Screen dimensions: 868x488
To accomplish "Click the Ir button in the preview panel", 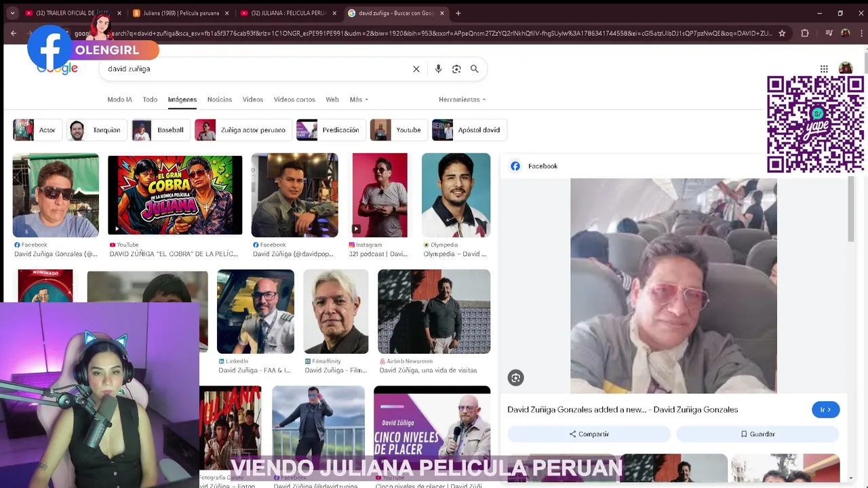I will pos(825,410).
